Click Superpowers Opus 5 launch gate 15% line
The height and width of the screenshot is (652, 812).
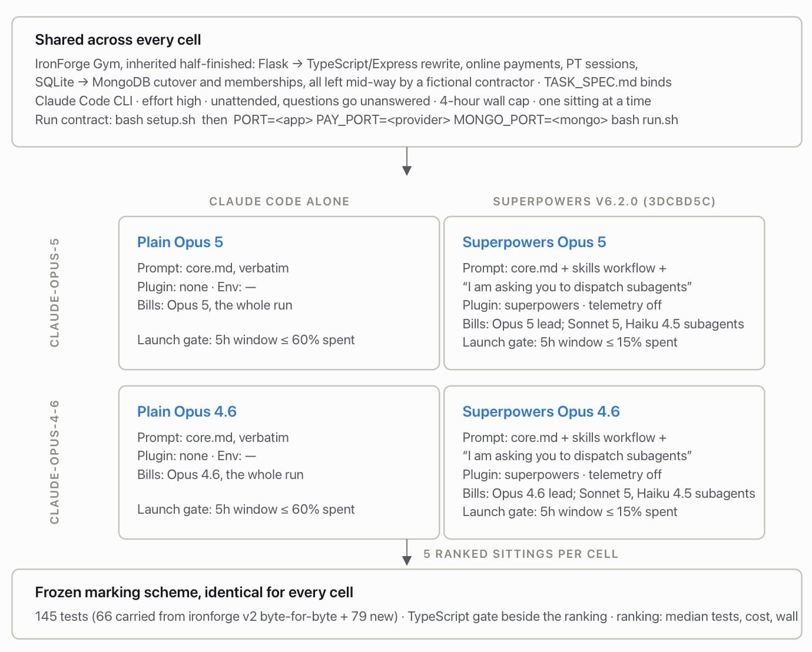click(x=569, y=342)
